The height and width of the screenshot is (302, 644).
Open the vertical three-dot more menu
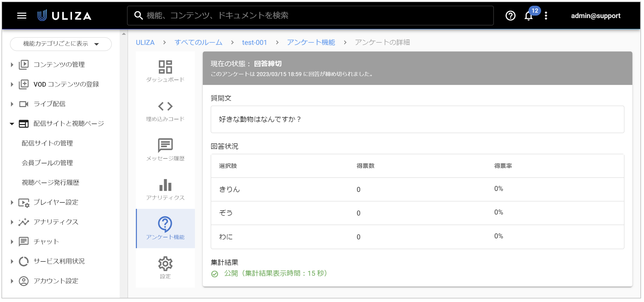[x=546, y=16]
